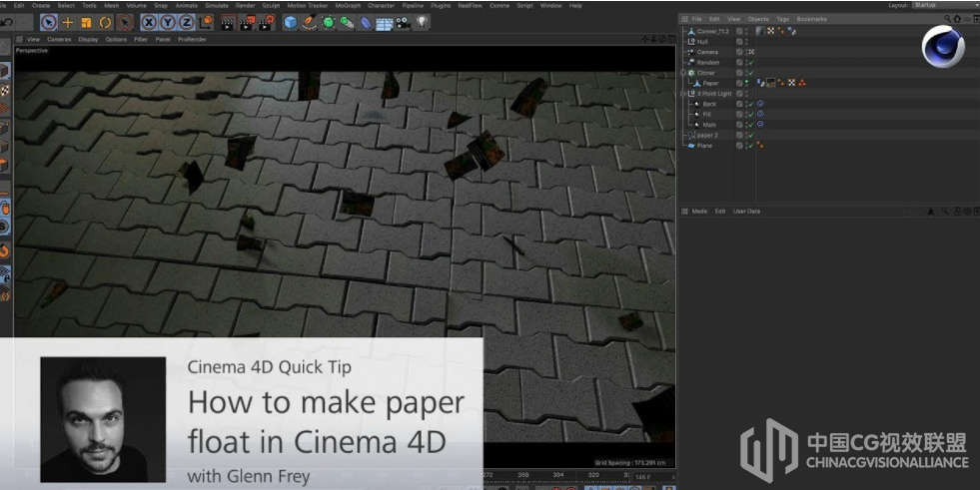Click Render View clapperboard icon
This screenshot has height=490, width=980.
[x=228, y=24]
